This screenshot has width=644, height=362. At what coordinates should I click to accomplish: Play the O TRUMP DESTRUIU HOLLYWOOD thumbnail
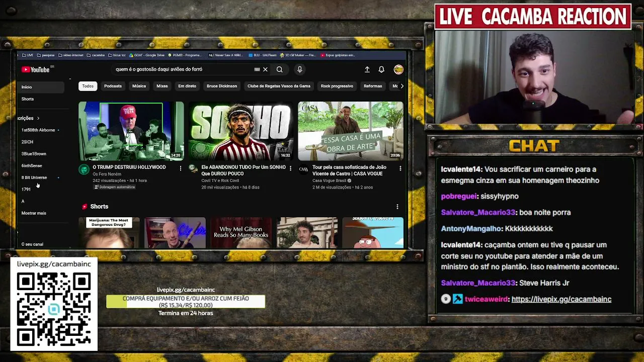(x=131, y=131)
